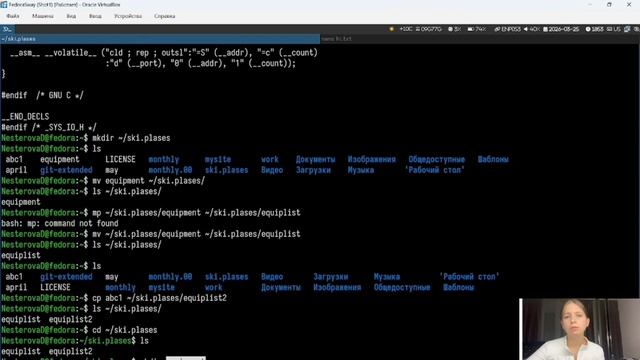Click the US keyboard layout indicator
This screenshot has height=360, width=640.
[x=613, y=29]
